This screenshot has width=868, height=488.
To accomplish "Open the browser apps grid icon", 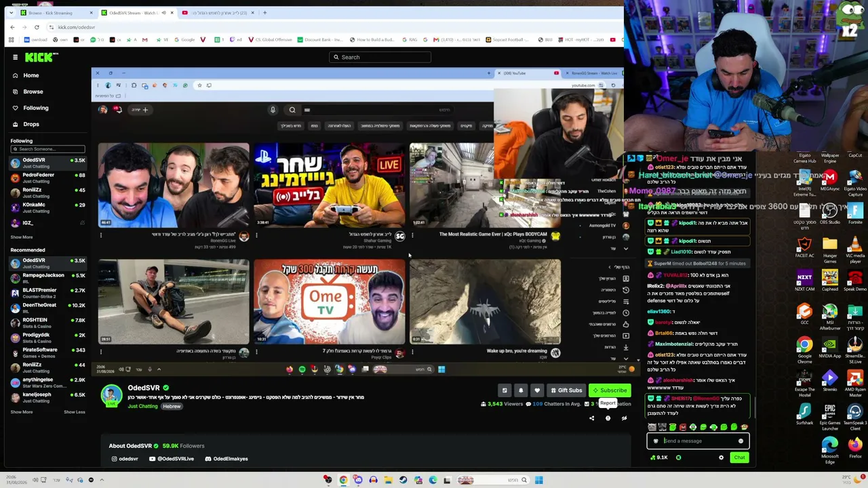I will pyautogui.click(x=11, y=40).
